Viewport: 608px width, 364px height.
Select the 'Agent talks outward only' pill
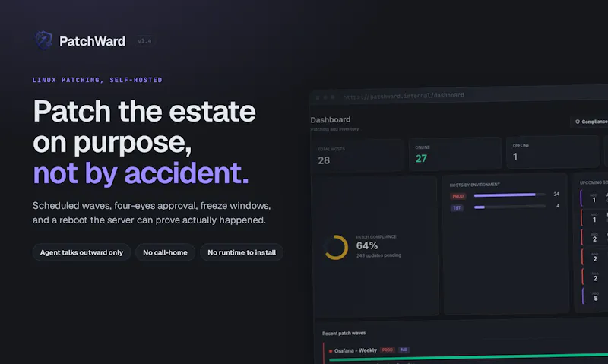click(81, 252)
